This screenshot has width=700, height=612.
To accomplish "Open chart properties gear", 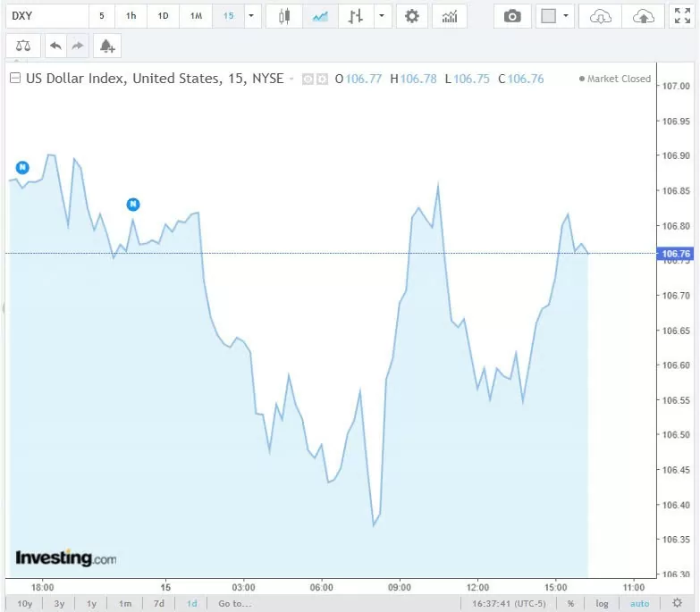I will pyautogui.click(x=411, y=16).
